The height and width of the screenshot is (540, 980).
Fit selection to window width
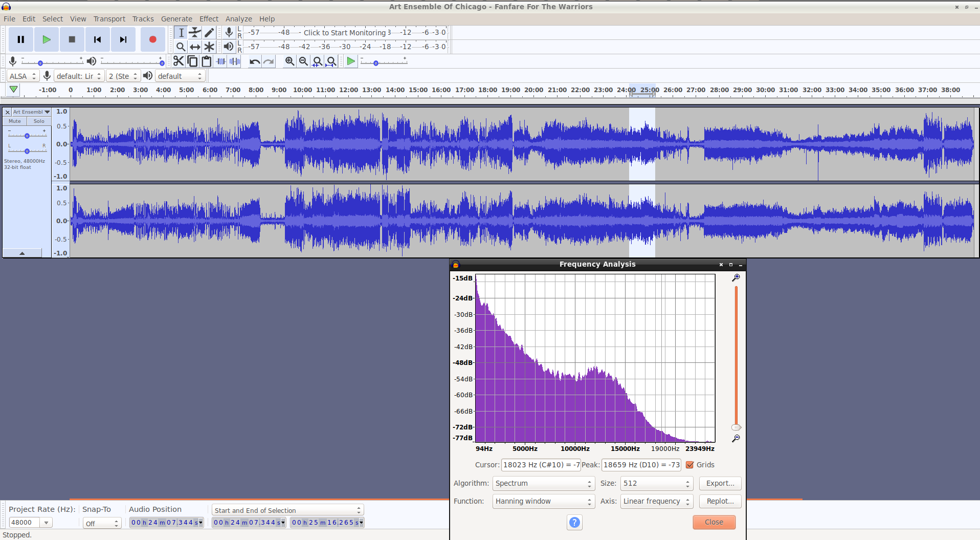[318, 61]
